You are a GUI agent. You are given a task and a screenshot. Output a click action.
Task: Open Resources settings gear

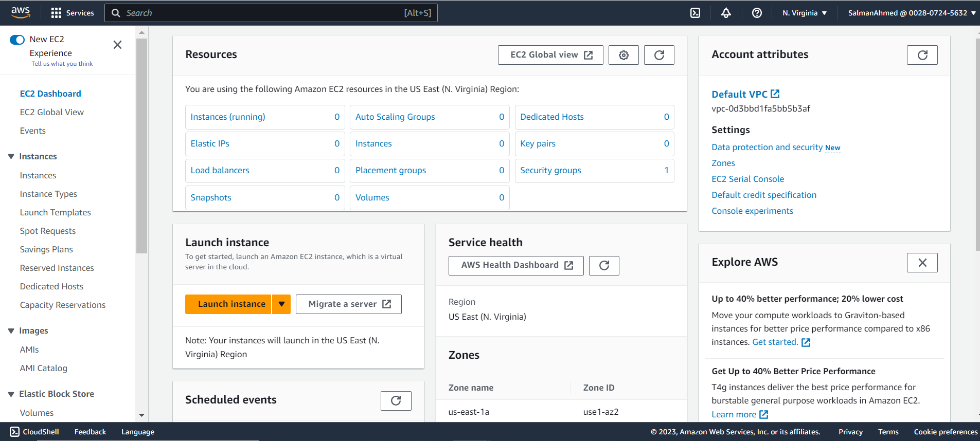pyautogui.click(x=623, y=55)
